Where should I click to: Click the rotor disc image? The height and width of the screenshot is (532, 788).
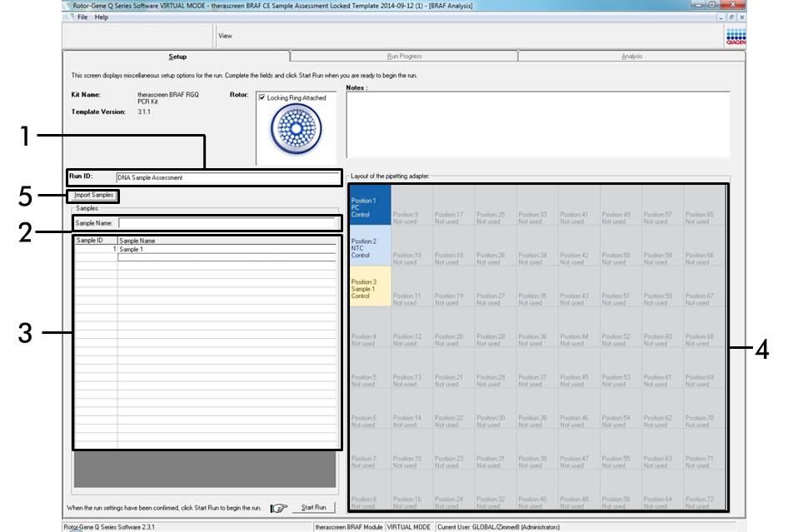coord(296,129)
